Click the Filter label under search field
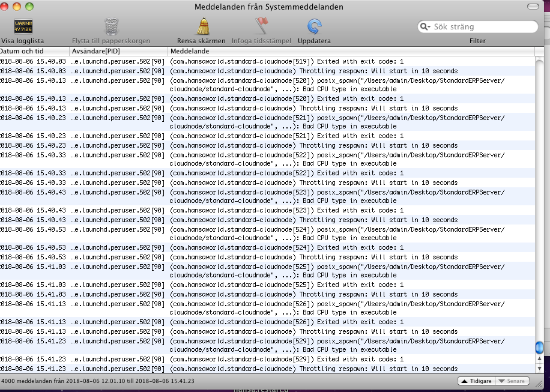550x392 pixels. [477, 41]
